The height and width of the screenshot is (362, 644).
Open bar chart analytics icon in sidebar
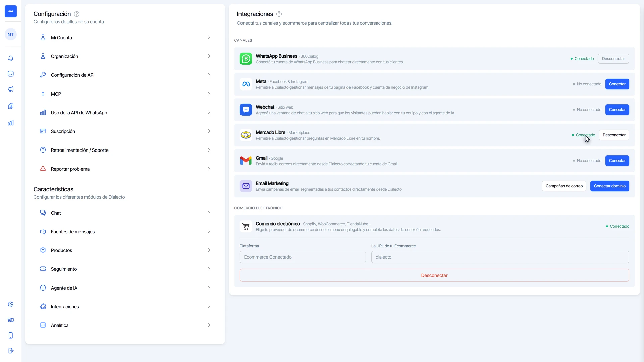point(11,123)
